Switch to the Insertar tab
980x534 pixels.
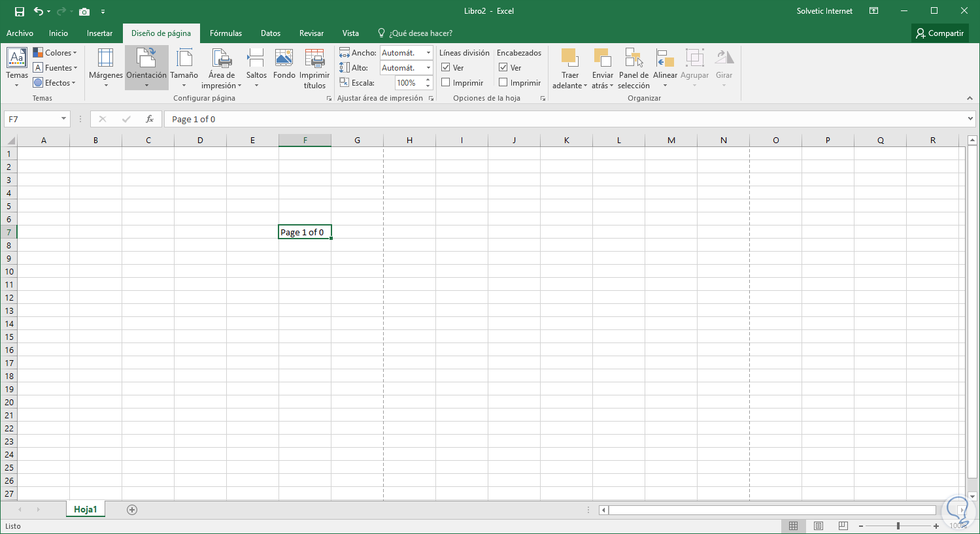click(x=99, y=33)
